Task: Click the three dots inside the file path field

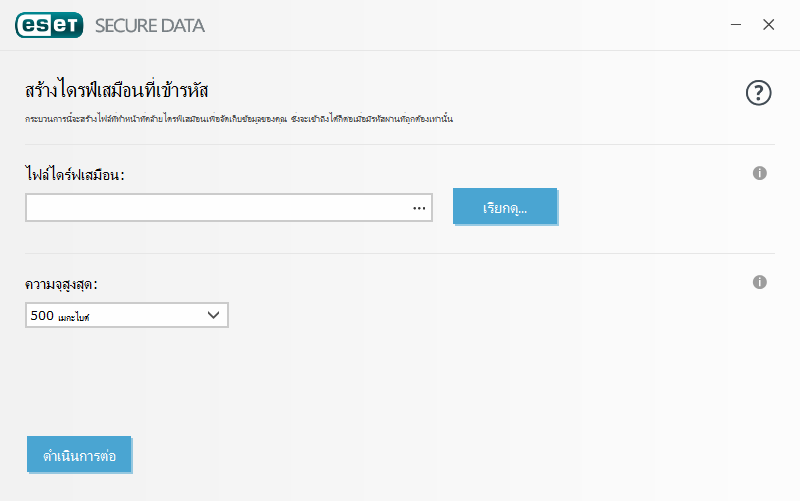Action: pyautogui.click(x=419, y=208)
